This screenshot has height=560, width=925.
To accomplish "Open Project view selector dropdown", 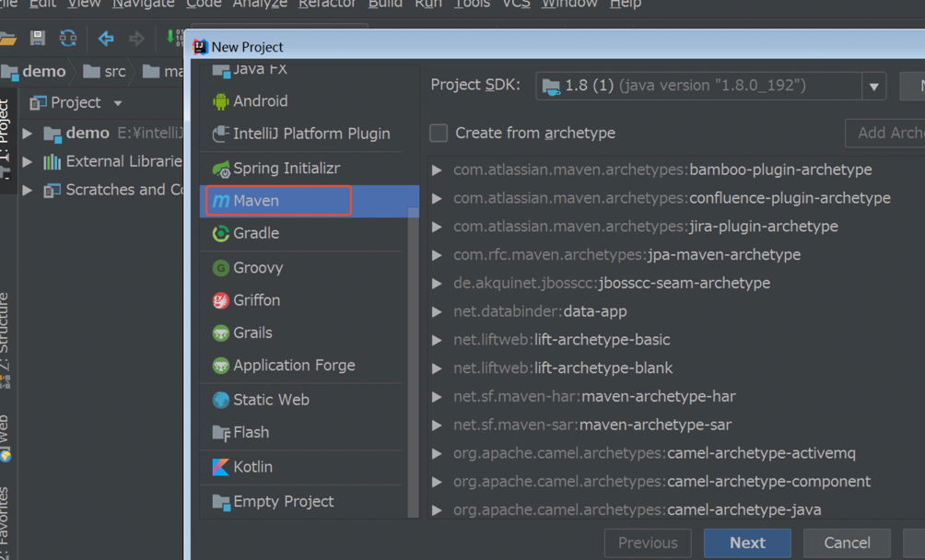I will point(76,102).
